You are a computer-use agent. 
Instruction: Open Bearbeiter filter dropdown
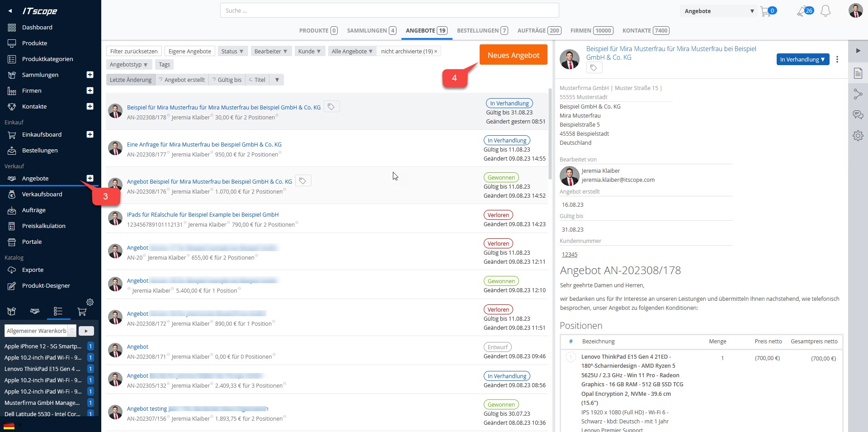[x=271, y=51]
